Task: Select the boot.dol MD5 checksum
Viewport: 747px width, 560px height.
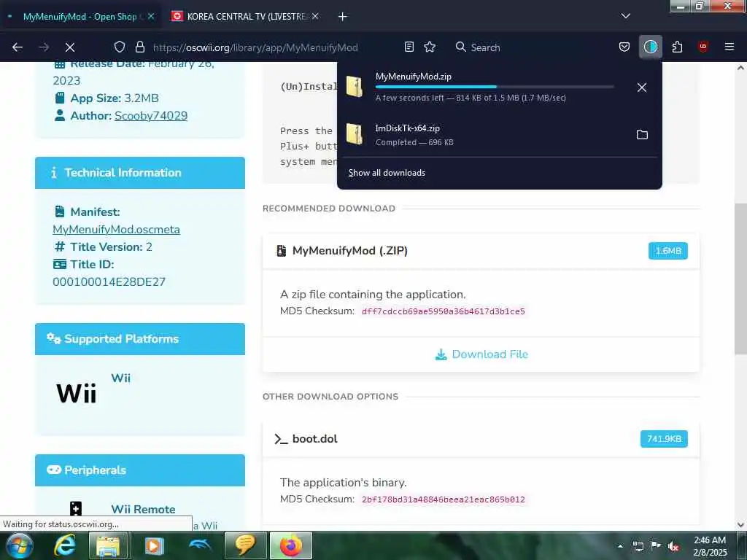Action: coord(443,499)
